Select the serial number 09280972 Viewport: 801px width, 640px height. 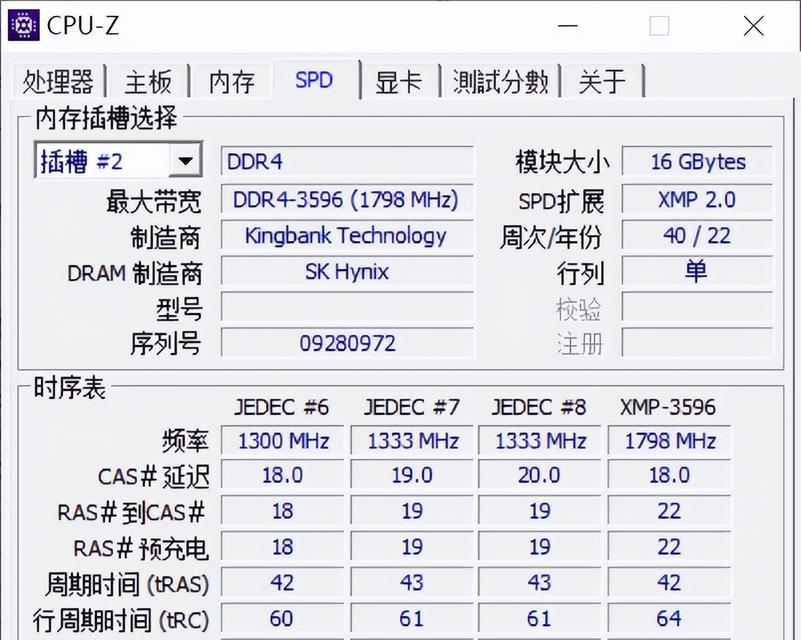click(347, 343)
